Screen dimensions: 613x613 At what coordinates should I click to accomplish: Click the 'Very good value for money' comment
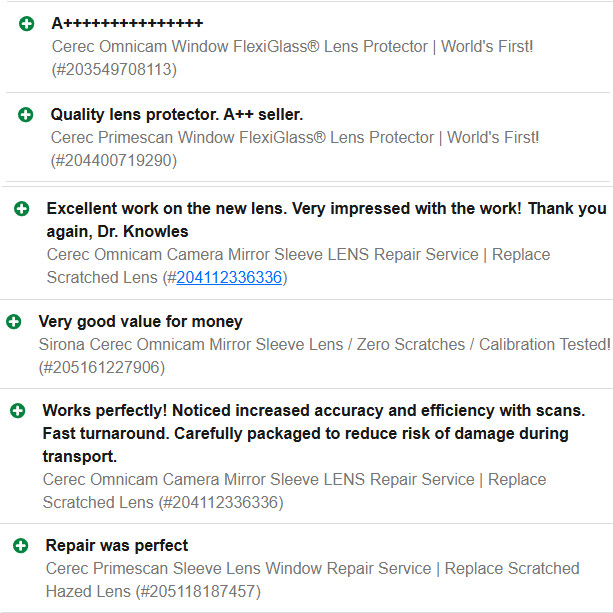[140, 322]
